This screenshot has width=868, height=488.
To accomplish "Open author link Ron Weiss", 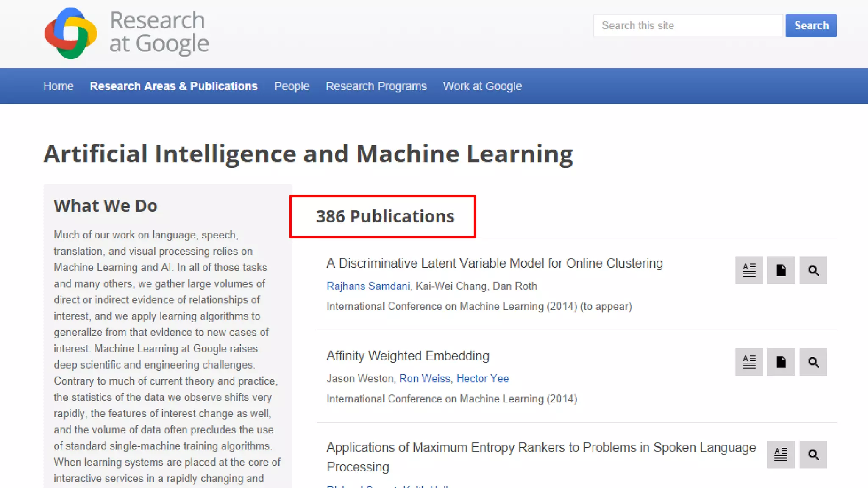I will [x=425, y=378].
